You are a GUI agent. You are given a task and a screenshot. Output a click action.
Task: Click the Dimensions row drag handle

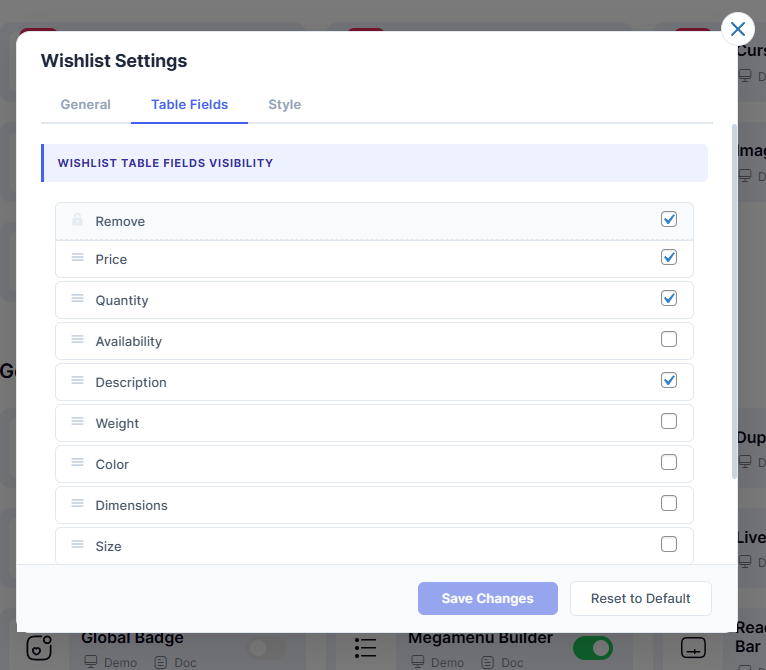coord(77,504)
